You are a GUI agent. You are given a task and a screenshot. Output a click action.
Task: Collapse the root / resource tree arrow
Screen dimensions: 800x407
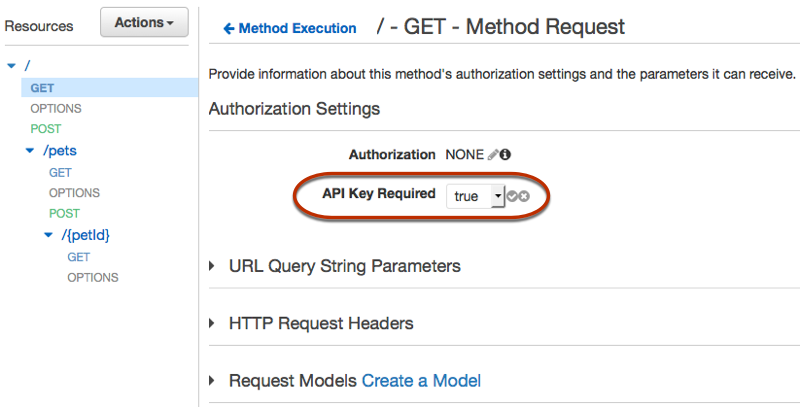pos(11,66)
